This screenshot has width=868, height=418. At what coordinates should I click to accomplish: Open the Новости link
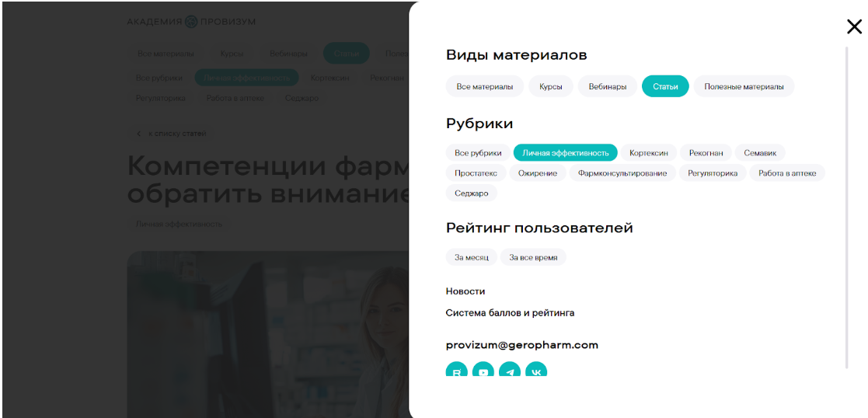coord(465,291)
